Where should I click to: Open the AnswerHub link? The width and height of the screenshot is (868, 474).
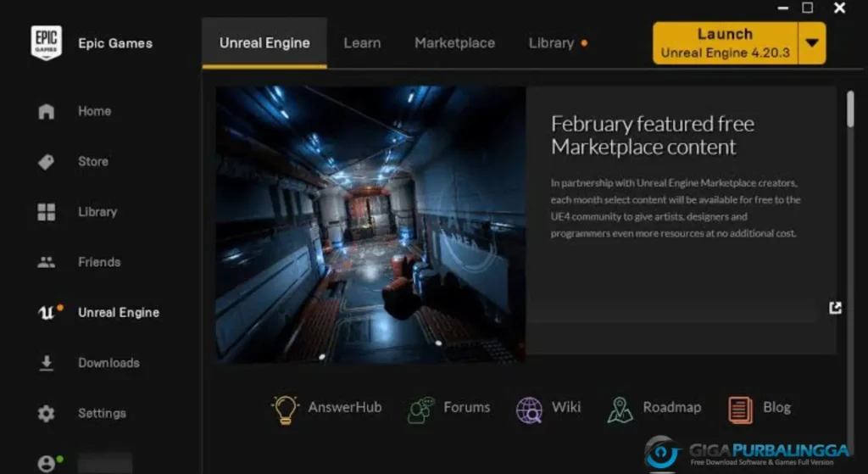pos(345,408)
